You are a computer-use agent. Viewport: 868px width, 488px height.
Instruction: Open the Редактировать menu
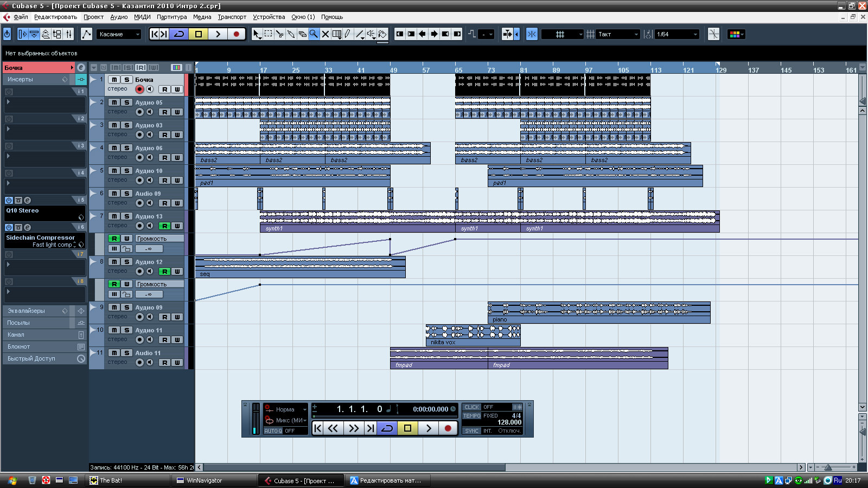tap(55, 17)
